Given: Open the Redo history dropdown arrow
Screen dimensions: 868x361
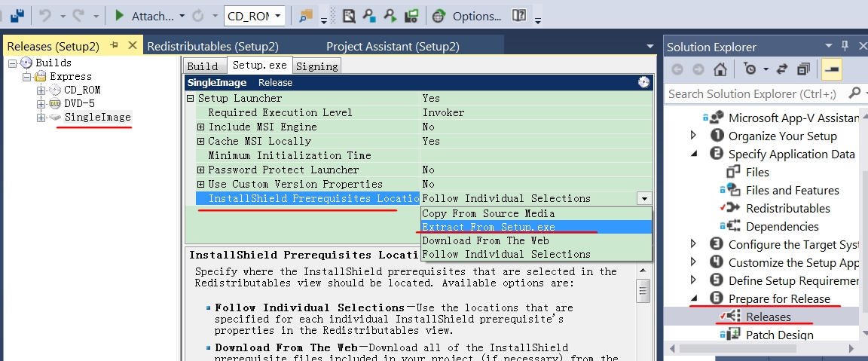Looking at the screenshot, I should [x=96, y=16].
